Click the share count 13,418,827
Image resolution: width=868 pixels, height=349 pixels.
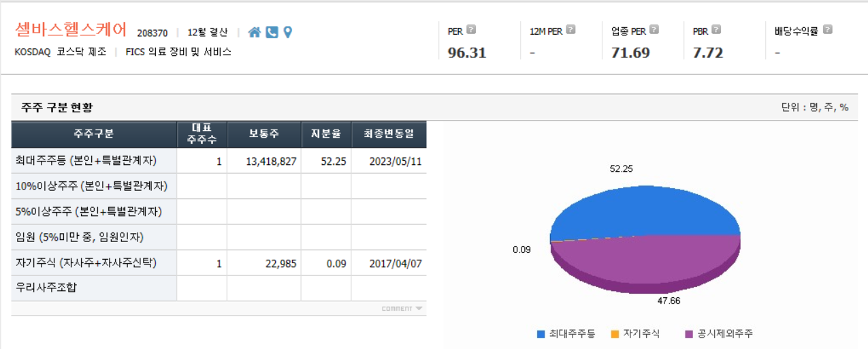[x=271, y=162]
